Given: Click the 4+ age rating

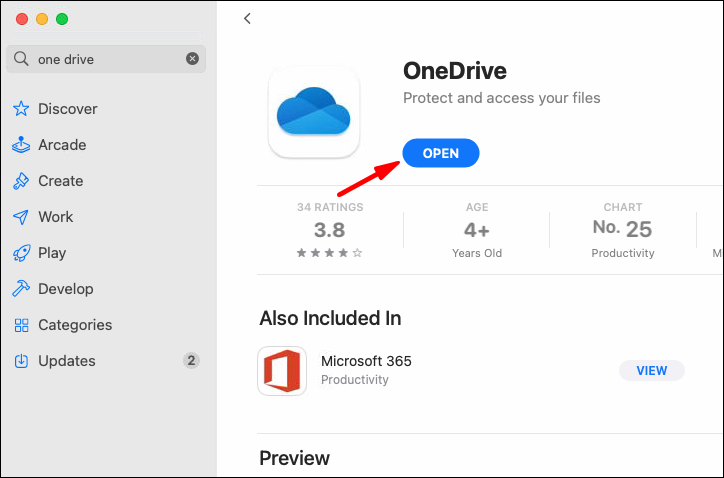Looking at the screenshot, I should pos(477,230).
